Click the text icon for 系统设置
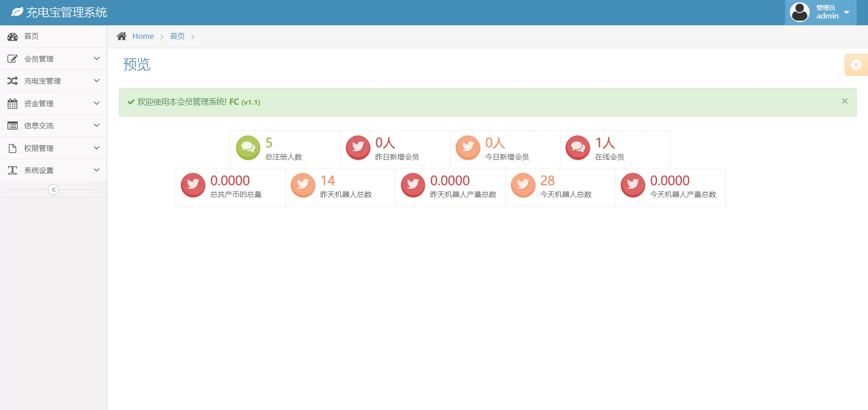This screenshot has width=868, height=410. (13, 170)
